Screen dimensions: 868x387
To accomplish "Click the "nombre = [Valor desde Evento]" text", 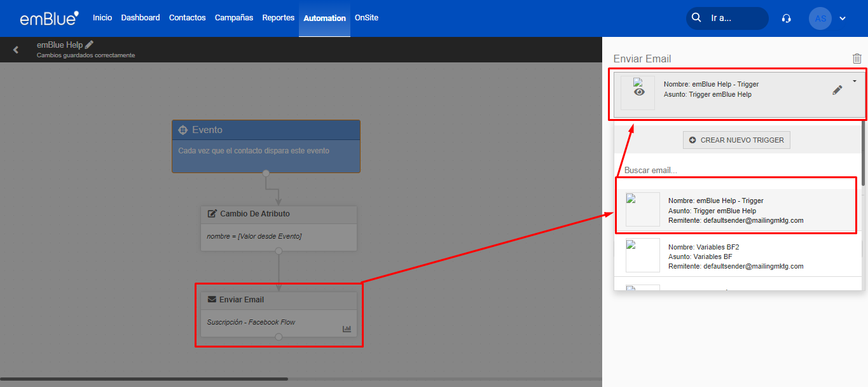I will 254,236.
